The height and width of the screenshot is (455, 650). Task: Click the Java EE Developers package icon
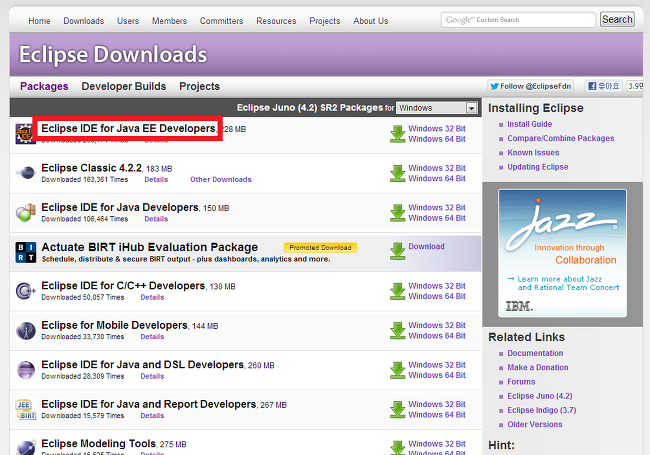point(24,134)
